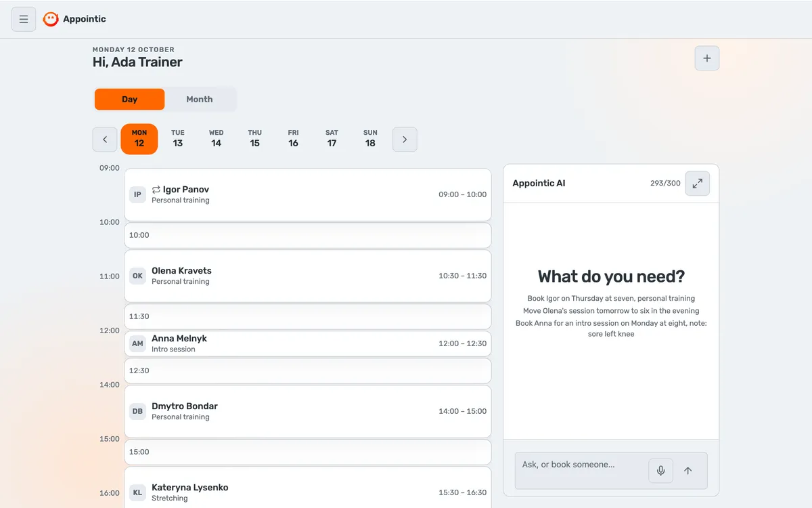This screenshot has width=812, height=508.
Task: Click the DB avatar badge
Action: coord(137,411)
